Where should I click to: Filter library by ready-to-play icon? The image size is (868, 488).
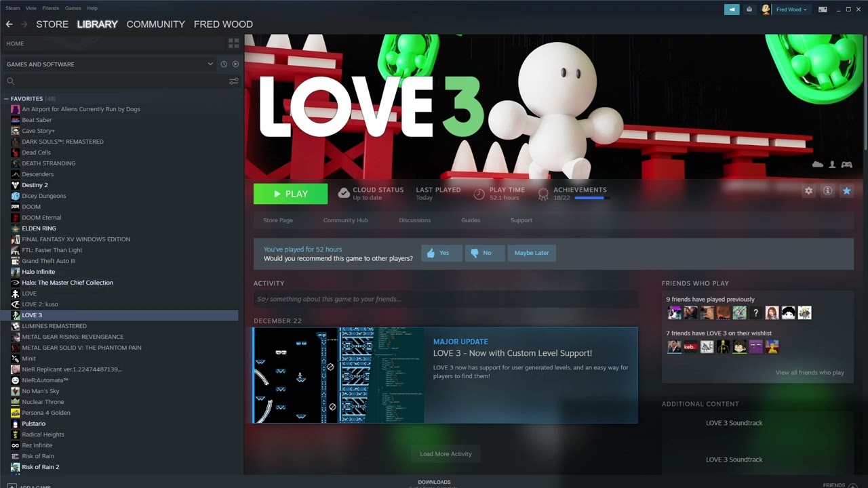click(235, 64)
